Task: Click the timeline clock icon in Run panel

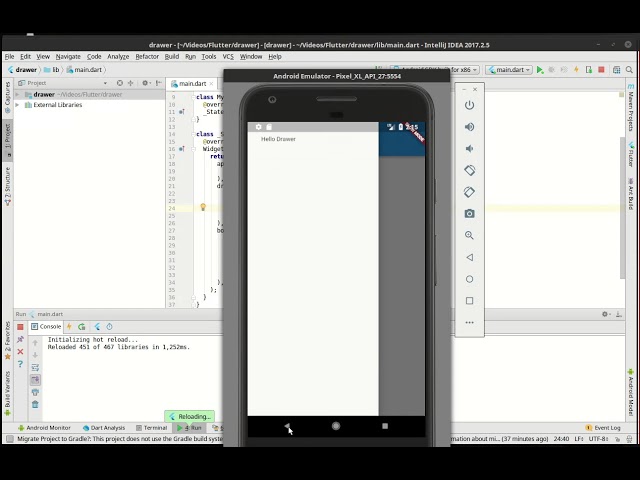Action: 109,327
